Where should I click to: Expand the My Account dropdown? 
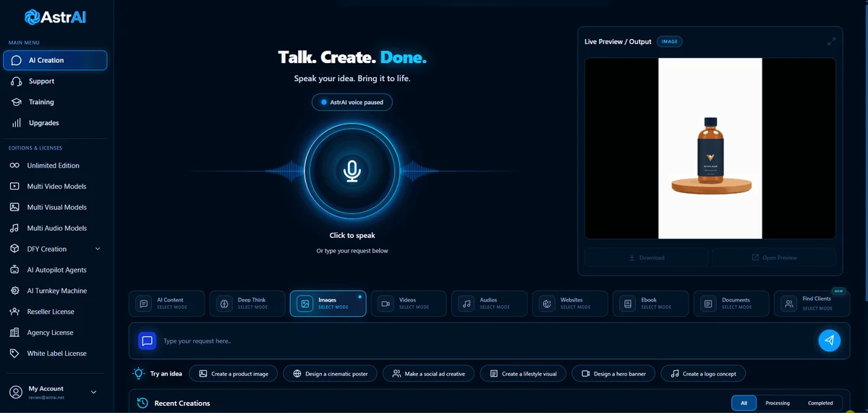pyautogui.click(x=93, y=392)
